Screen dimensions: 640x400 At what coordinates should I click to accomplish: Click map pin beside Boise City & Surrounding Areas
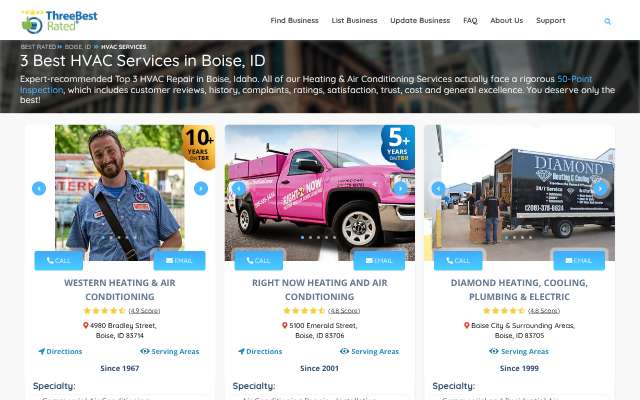467,325
